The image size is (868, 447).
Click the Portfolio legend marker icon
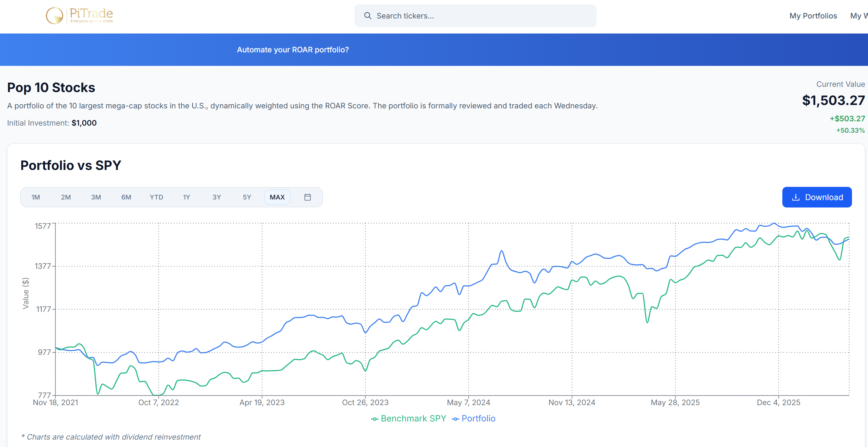(455, 419)
